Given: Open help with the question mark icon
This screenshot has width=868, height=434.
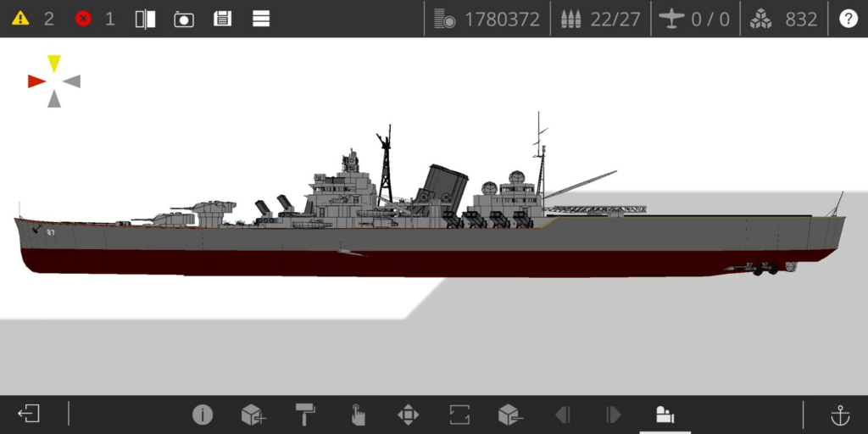Looking at the screenshot, I should click(848, 19).
